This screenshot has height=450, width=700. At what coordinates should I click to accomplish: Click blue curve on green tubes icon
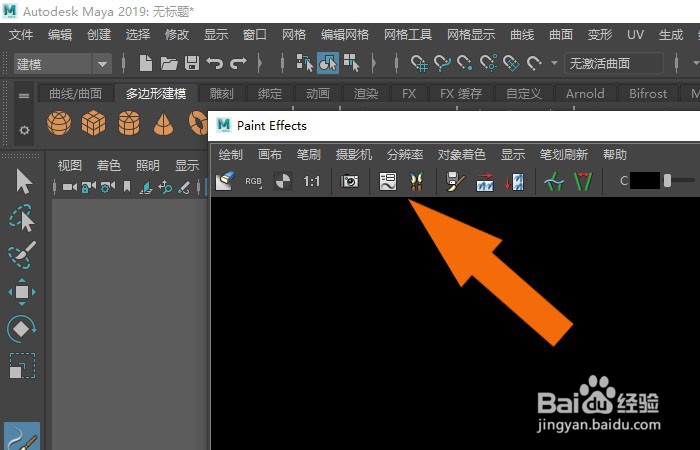[554, 182]
